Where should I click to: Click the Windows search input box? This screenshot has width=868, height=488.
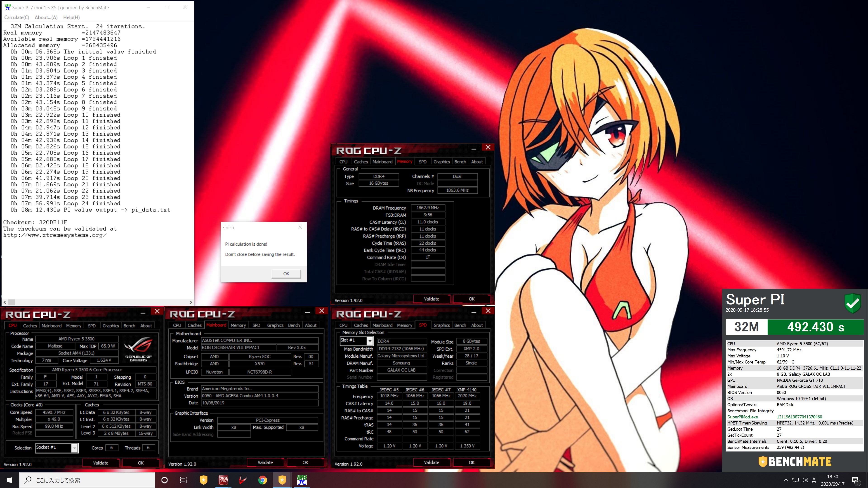pos(87,480)
